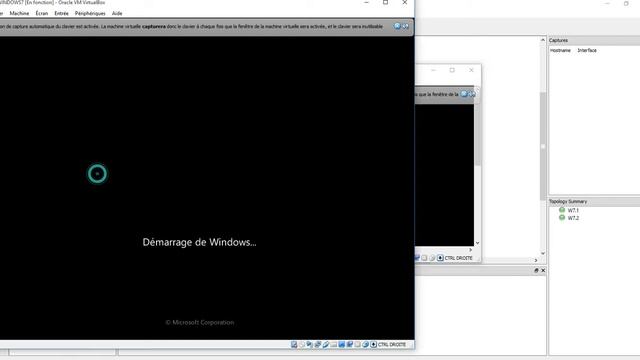
Task: Close the small background VM window
Action: coord(471,70)
